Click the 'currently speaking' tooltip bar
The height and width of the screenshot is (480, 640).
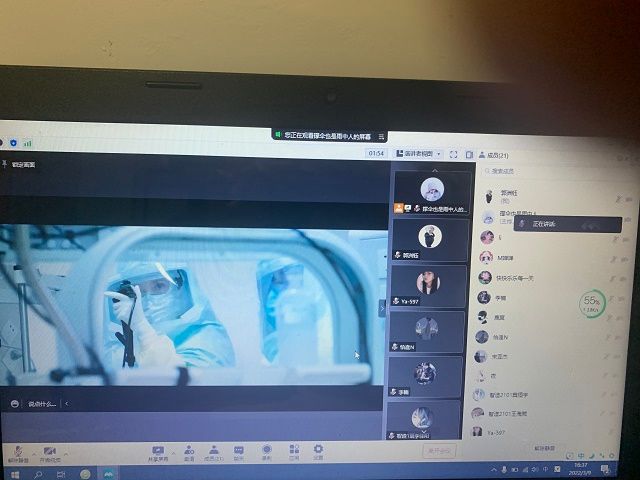point(567,224)
